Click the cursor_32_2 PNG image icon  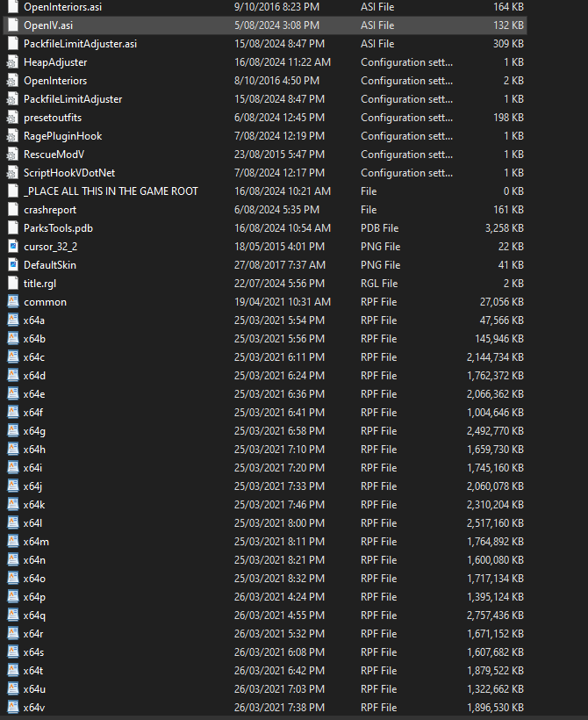tap(13, 247)
